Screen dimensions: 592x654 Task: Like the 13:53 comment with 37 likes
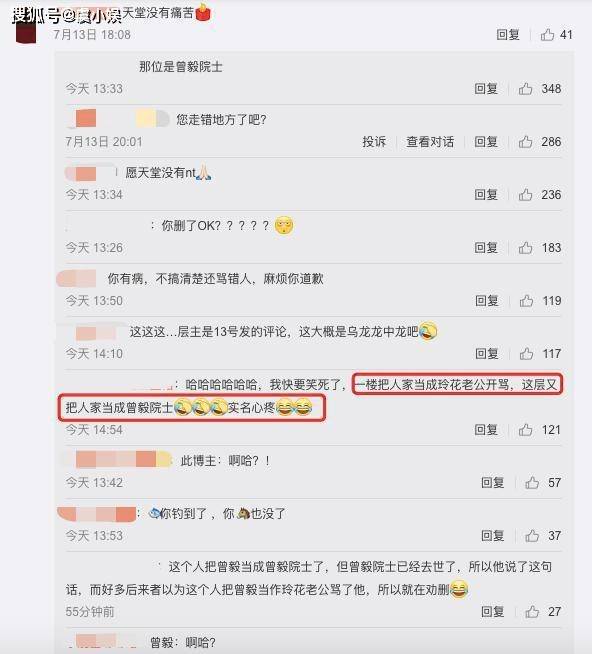(x=532, y=536)
